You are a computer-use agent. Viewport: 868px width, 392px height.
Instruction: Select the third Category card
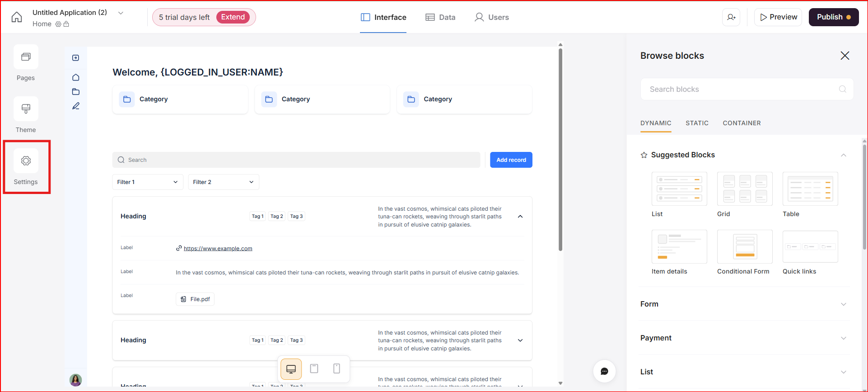point(464,99)
